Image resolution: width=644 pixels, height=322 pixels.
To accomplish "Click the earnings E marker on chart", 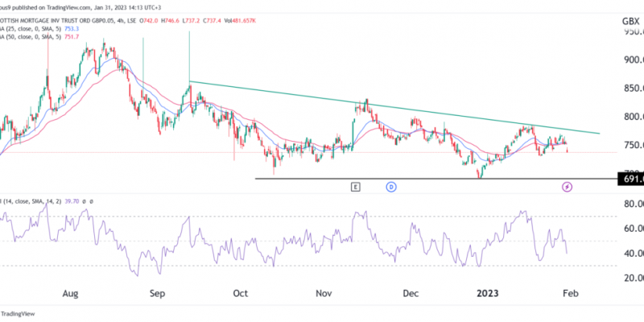I will coord(355,188).
